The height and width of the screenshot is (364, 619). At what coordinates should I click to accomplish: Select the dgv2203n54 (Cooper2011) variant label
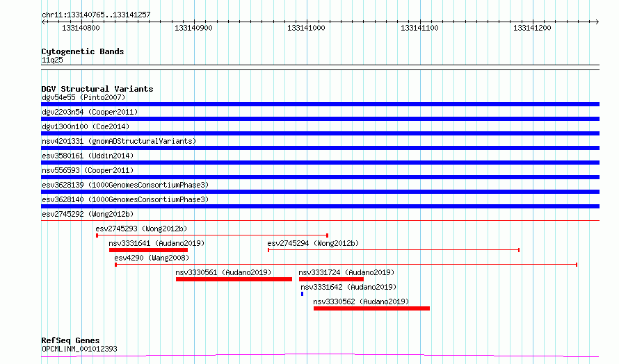tap(90, 112)
